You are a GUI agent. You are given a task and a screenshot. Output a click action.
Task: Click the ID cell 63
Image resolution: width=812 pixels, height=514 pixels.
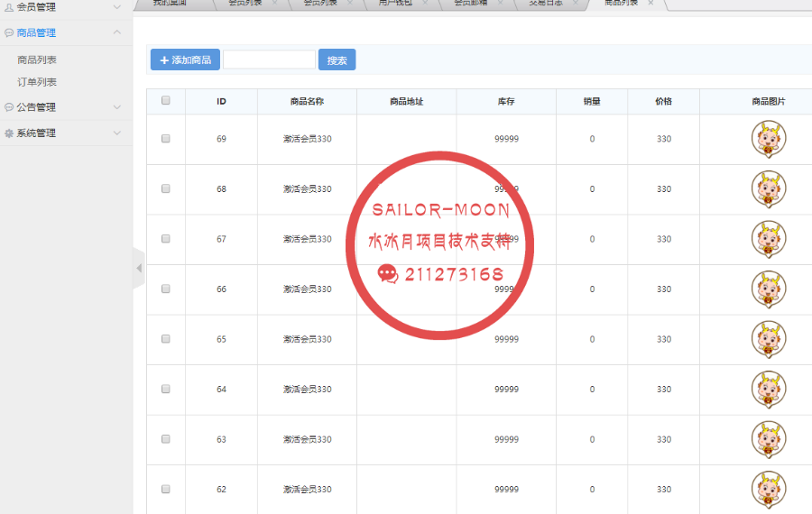pos(222,439)
